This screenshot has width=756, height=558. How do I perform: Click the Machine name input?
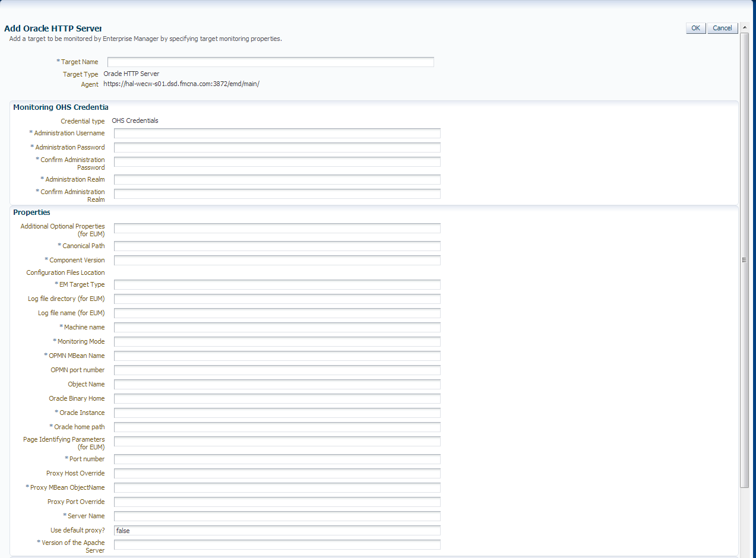[x=277, y=327]
